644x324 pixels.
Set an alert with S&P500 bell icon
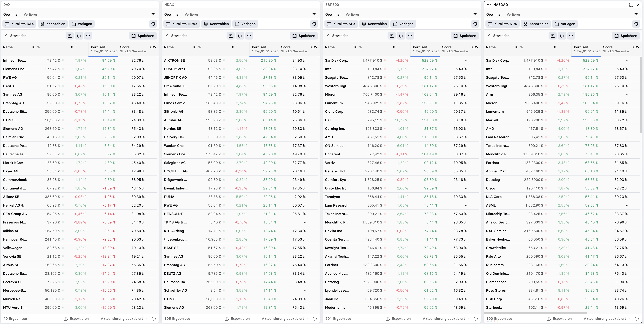click(401, 36)
